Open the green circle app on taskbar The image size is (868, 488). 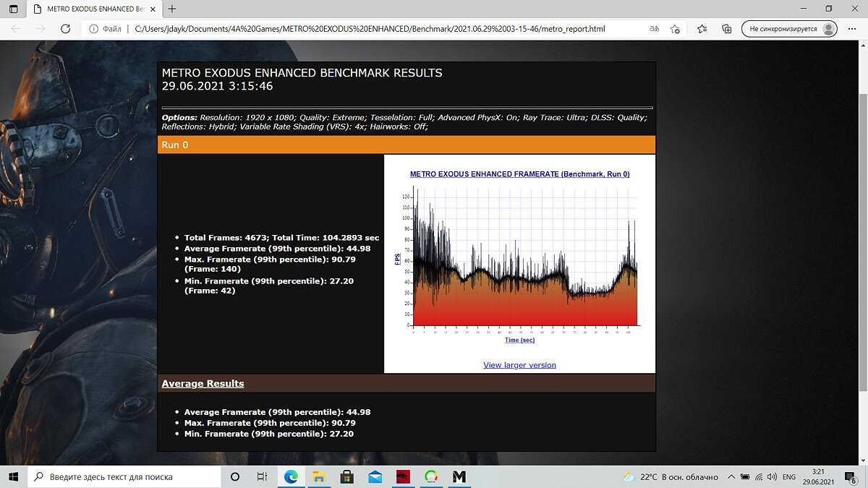pyautogui.click(x=431, y=477)
